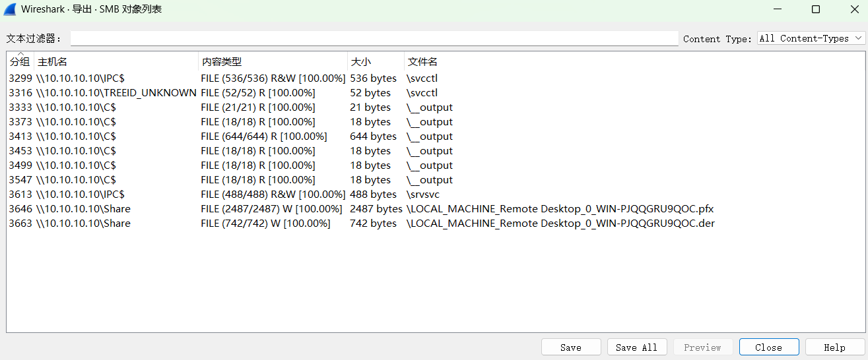Sort list by 大小 column

[x=360, y=62]
